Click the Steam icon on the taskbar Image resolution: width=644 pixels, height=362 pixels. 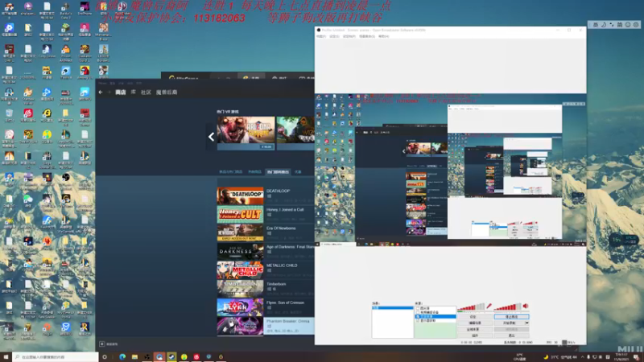(x=171, y=357)
